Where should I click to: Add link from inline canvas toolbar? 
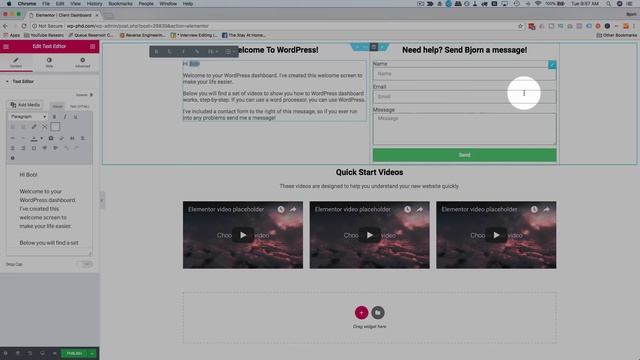click(196, 51)
